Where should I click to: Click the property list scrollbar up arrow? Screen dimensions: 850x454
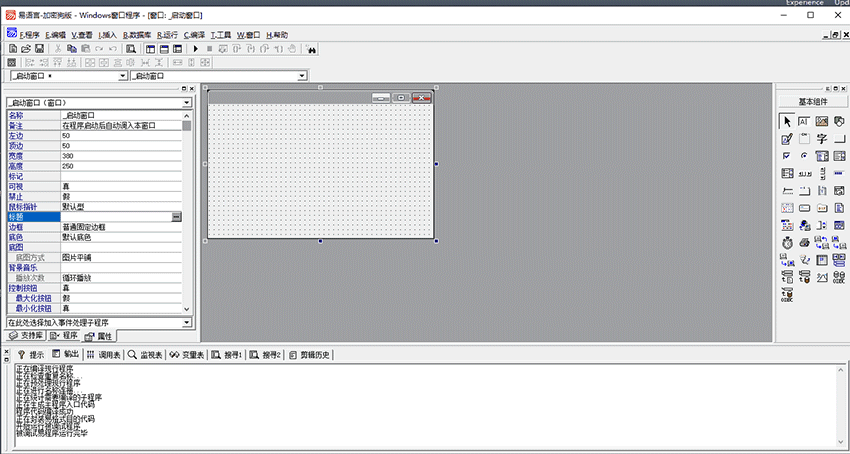(186, 116)
